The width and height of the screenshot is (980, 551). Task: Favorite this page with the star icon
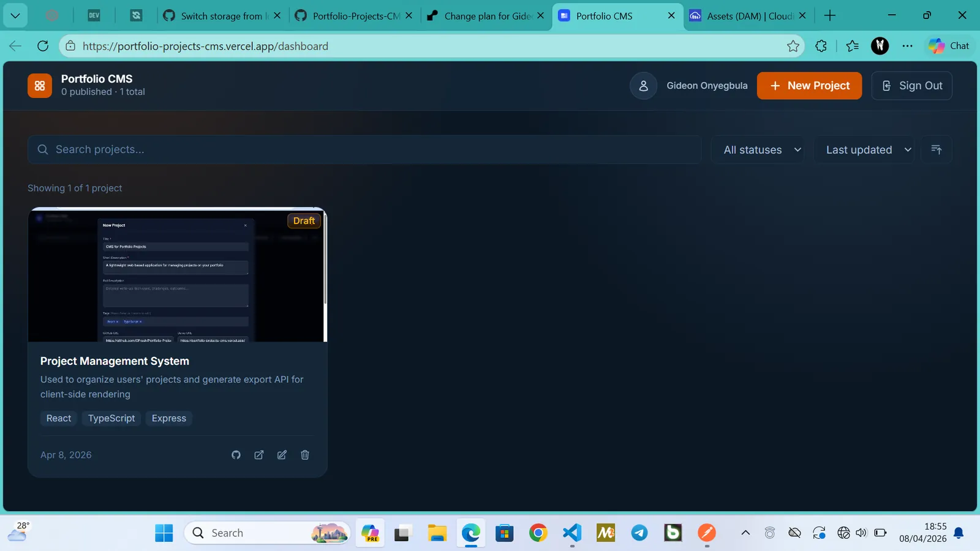pos(793,46)
